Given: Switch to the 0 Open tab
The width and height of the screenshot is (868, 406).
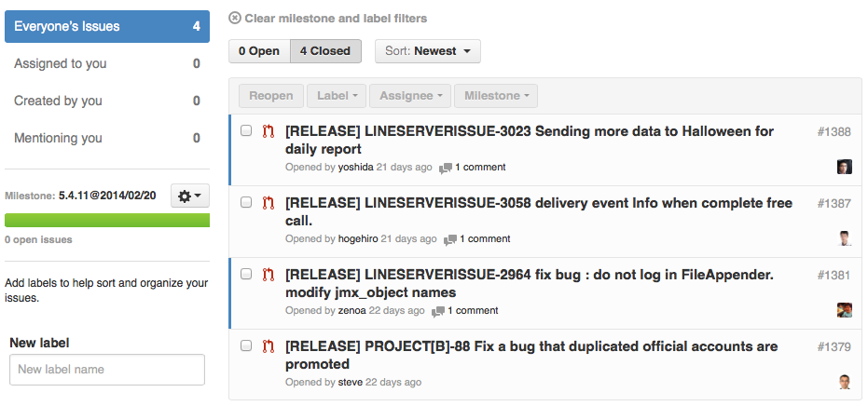Looking at the screenshot, I should tap(259, 51).
